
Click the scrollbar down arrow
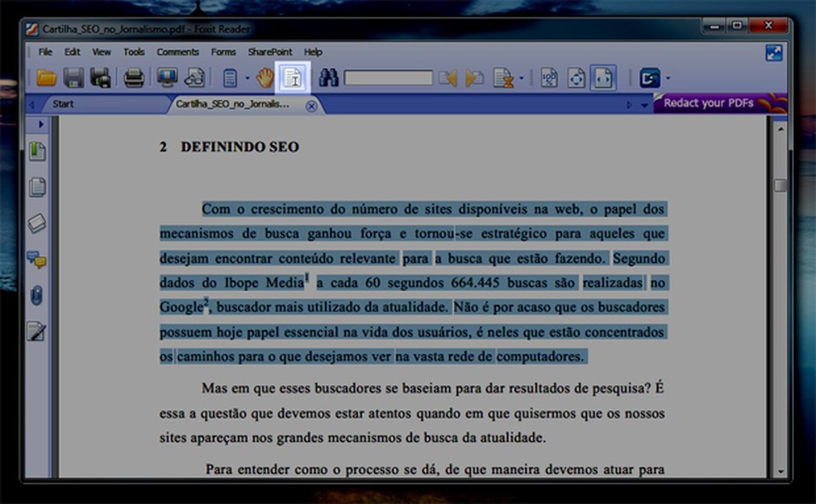780,471
